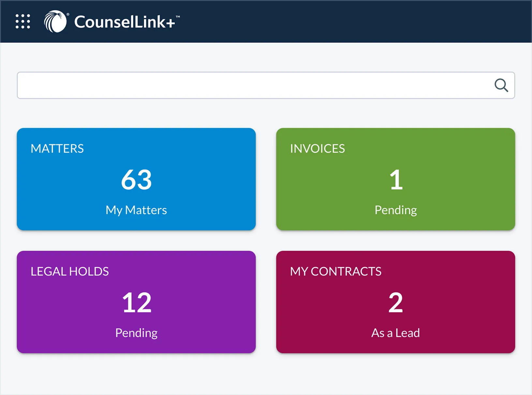
Task: Click the LEGAL HOLDS heading on purple tile
Action: pos(70,271)
